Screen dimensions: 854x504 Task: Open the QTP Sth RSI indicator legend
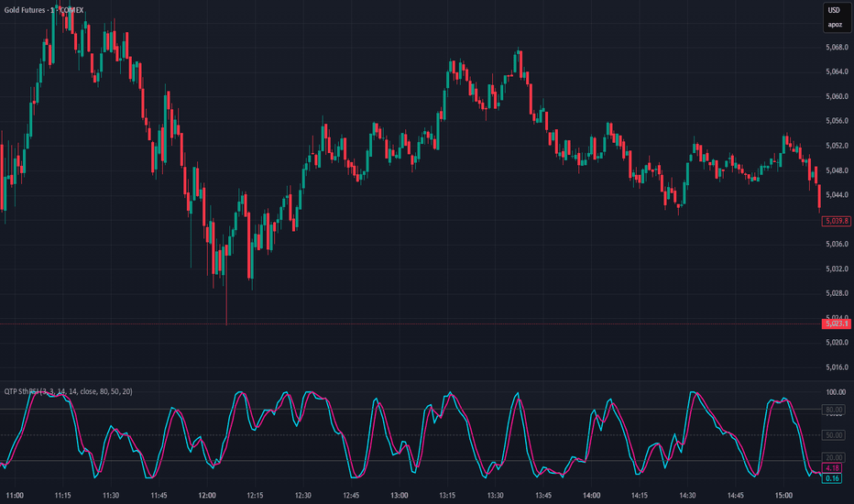point(68,391)
